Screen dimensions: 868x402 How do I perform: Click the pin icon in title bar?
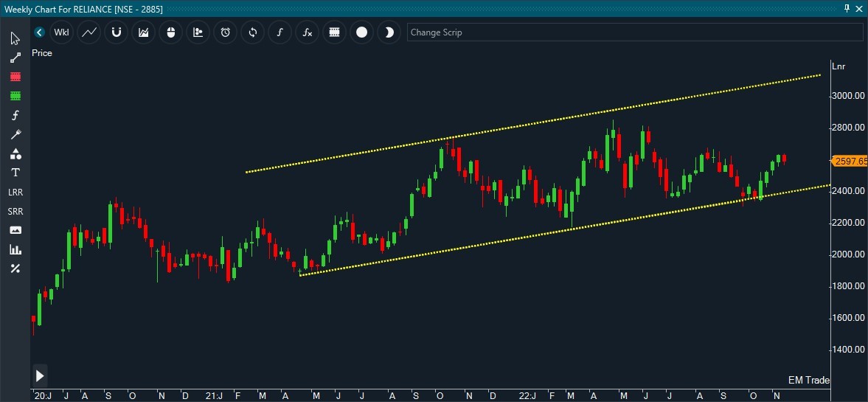[847, 8]
